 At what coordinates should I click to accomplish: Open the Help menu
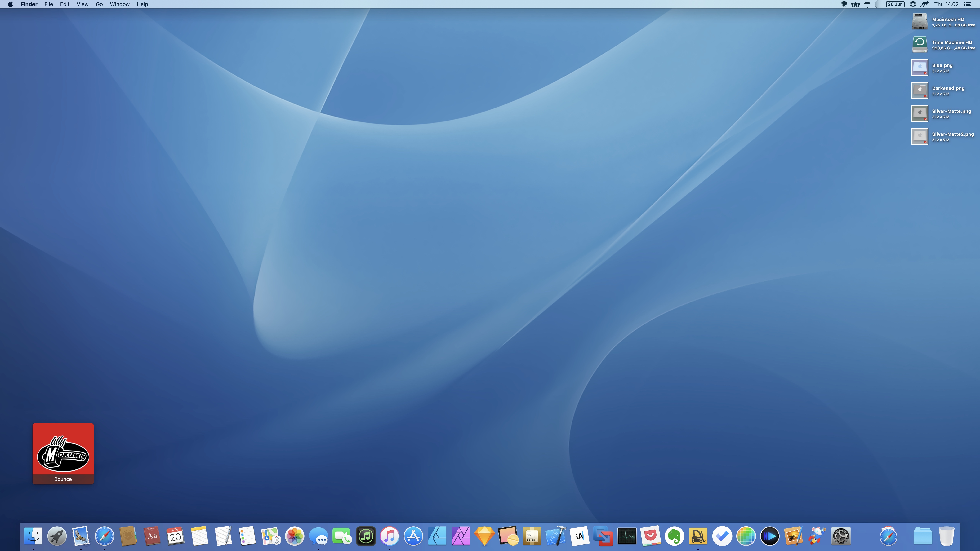pyautogui.click(x=142, y=4)
